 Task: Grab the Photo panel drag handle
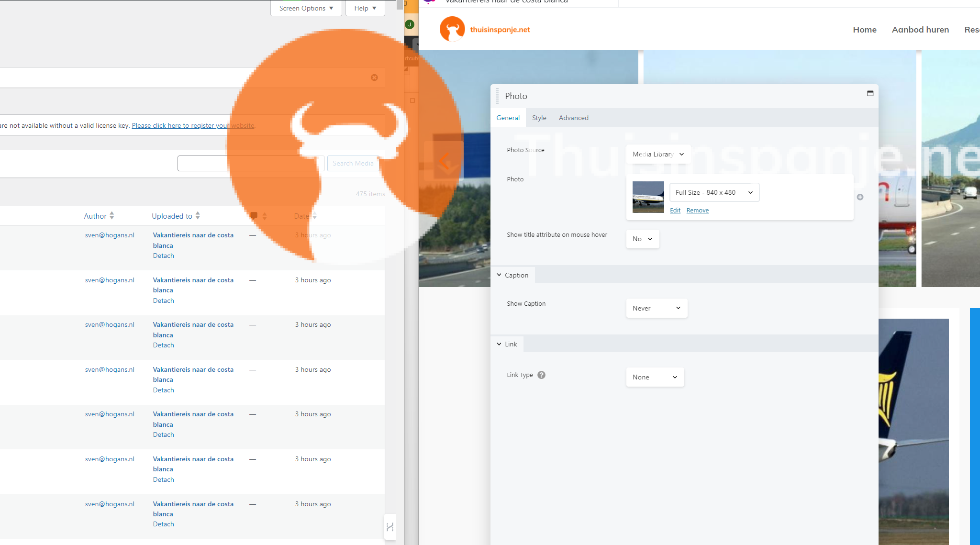(x=497, y=96)
